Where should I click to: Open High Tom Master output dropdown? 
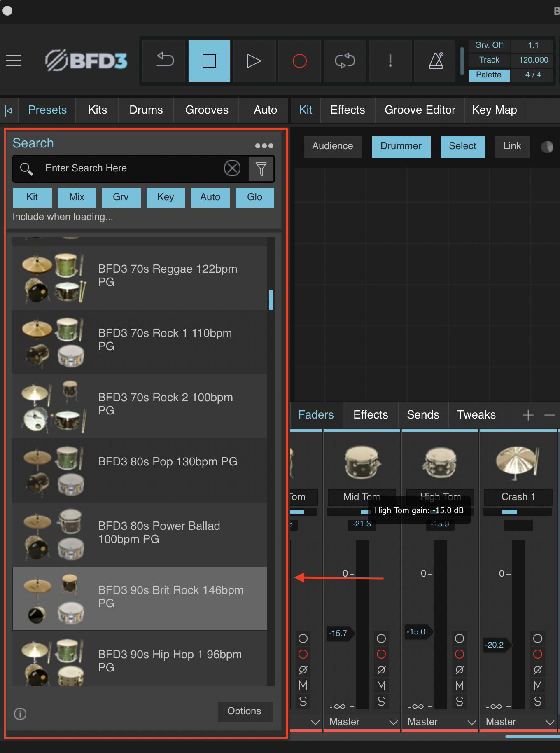pos(441,722)
